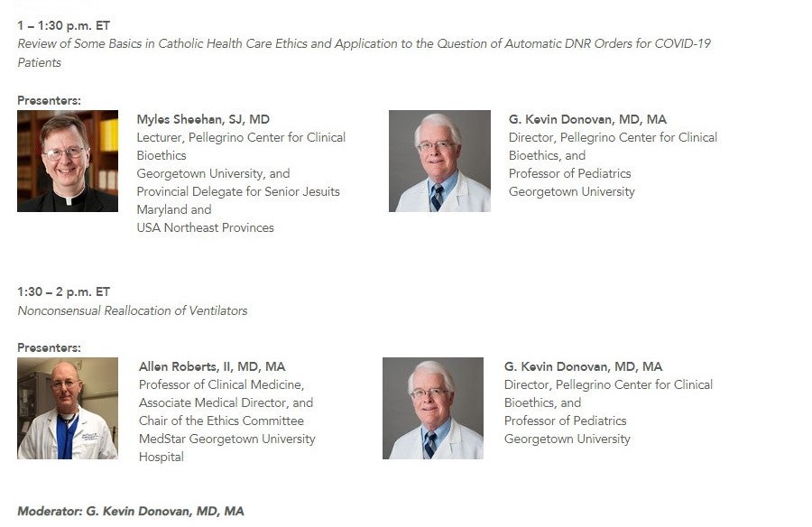Click the 1 – 1:30 p.m. ET time heading
The height and width of the screenshot is (527, 812).
(x=64, y=25)
